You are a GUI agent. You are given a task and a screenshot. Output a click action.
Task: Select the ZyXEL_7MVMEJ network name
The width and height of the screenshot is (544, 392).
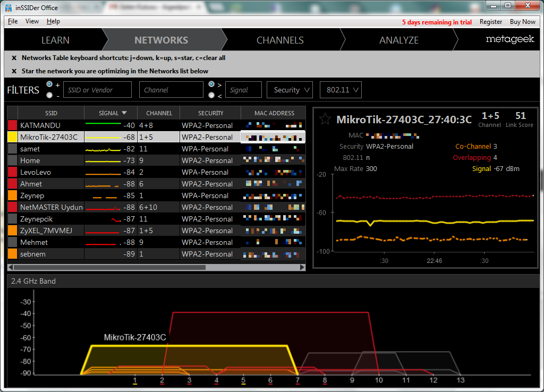coord(46,231)
